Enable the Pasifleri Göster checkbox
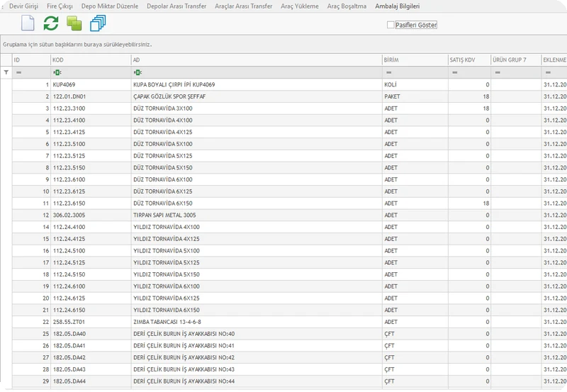This screenshot has height=392, width=567. coord(391,25)
